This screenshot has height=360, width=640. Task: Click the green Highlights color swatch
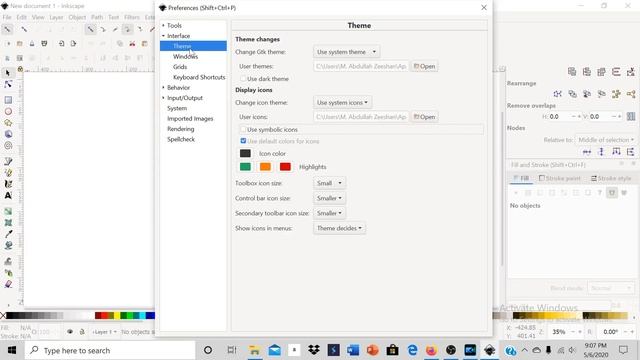[x=245, y=167]
